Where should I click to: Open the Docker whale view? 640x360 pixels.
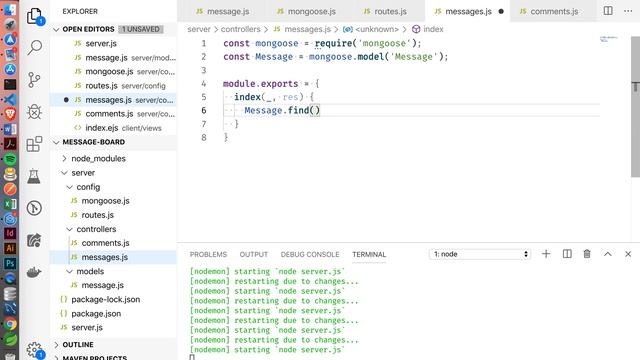coord(34,272)
